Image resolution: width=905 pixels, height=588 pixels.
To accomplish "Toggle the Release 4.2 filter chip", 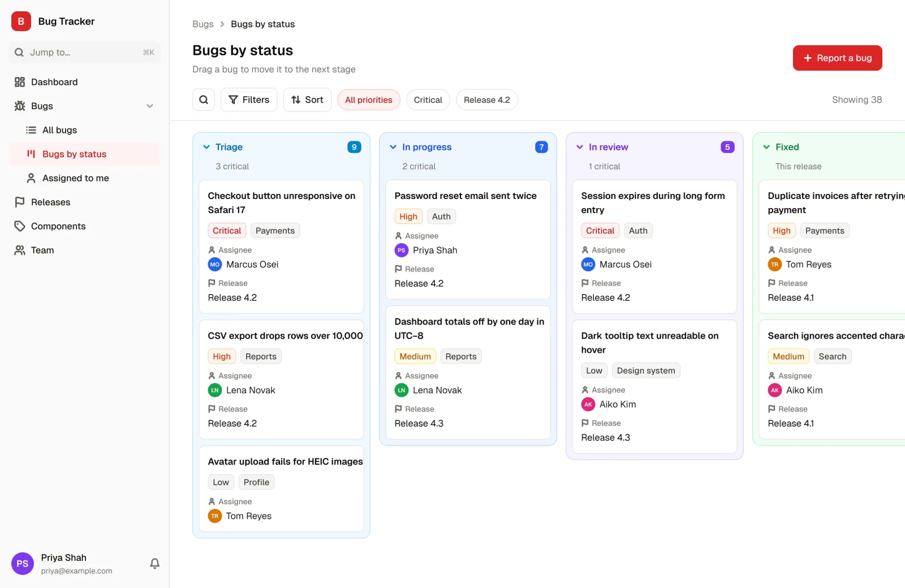I will click(487, 100).
